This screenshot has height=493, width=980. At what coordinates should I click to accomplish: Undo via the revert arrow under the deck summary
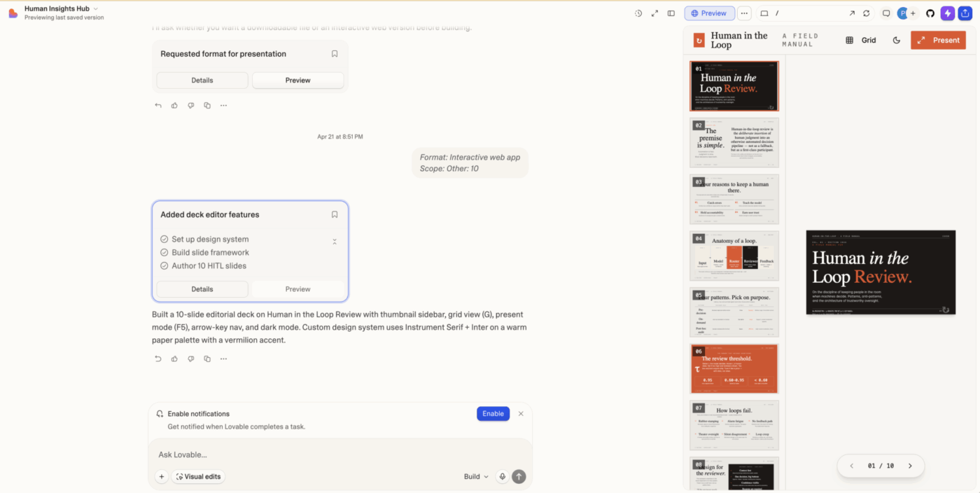click(158, 359)
